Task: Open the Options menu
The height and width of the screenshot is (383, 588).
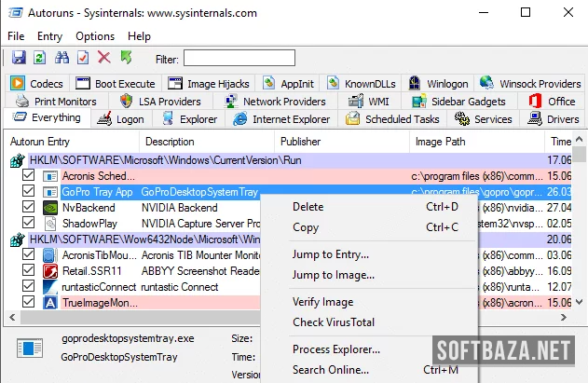Action: (x=95, y=36)
